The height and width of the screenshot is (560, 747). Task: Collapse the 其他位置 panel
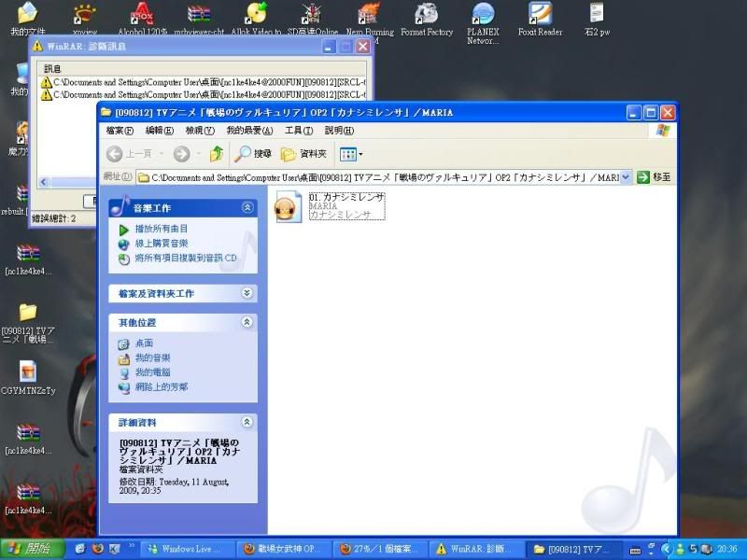click(x=247, y=322)
